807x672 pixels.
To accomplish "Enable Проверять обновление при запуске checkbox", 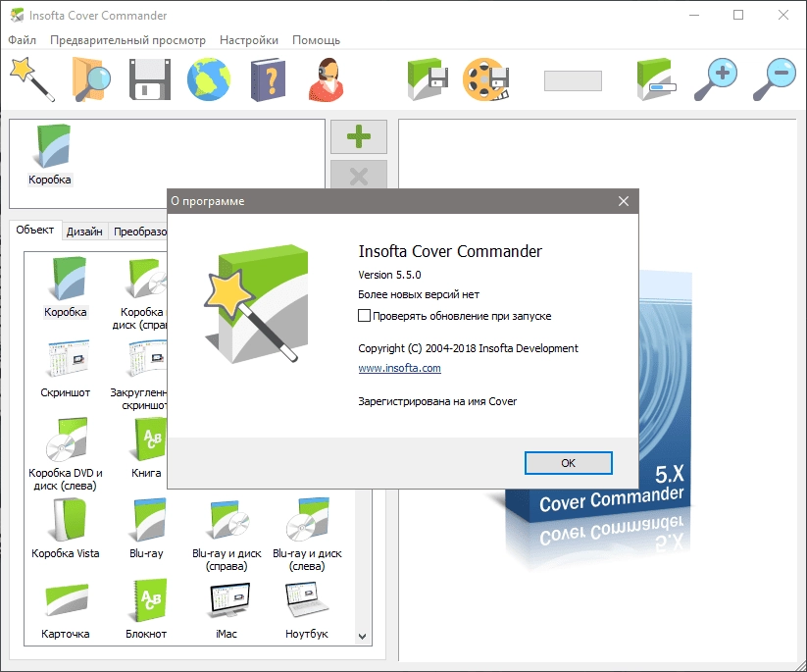I will [x=364, y=315].
